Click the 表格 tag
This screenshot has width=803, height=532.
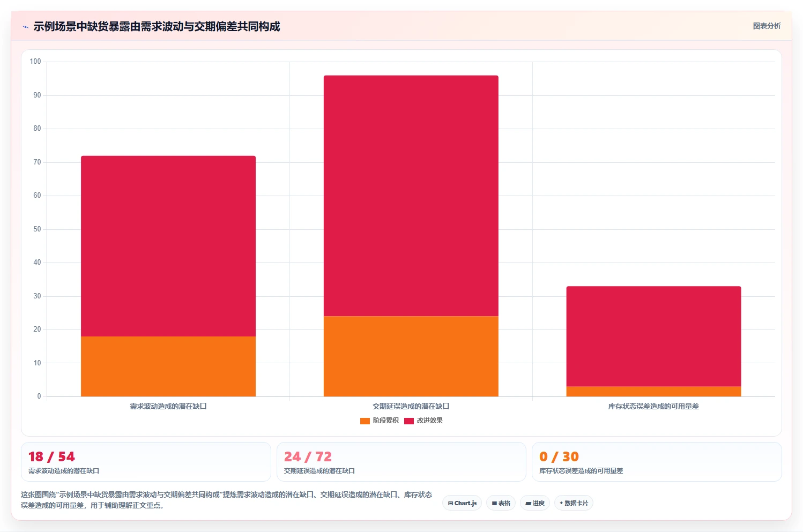click(x=501, y=503)
